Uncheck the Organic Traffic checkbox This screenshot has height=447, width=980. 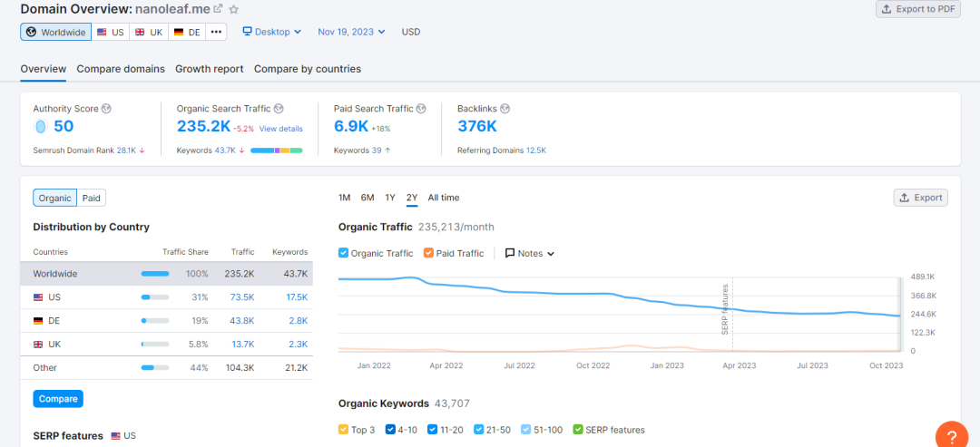pos(343,254)
